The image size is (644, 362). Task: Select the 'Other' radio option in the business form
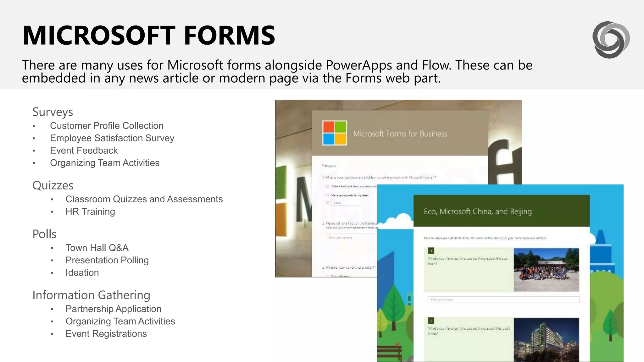coord(328,203)
